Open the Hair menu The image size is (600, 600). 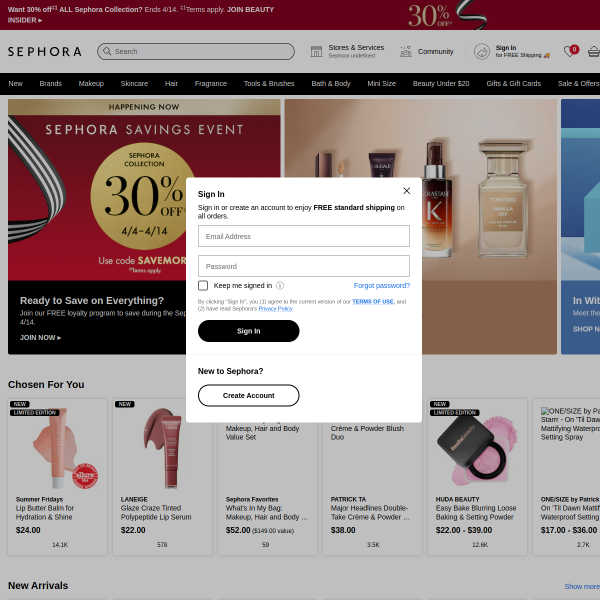coord(171,83)
